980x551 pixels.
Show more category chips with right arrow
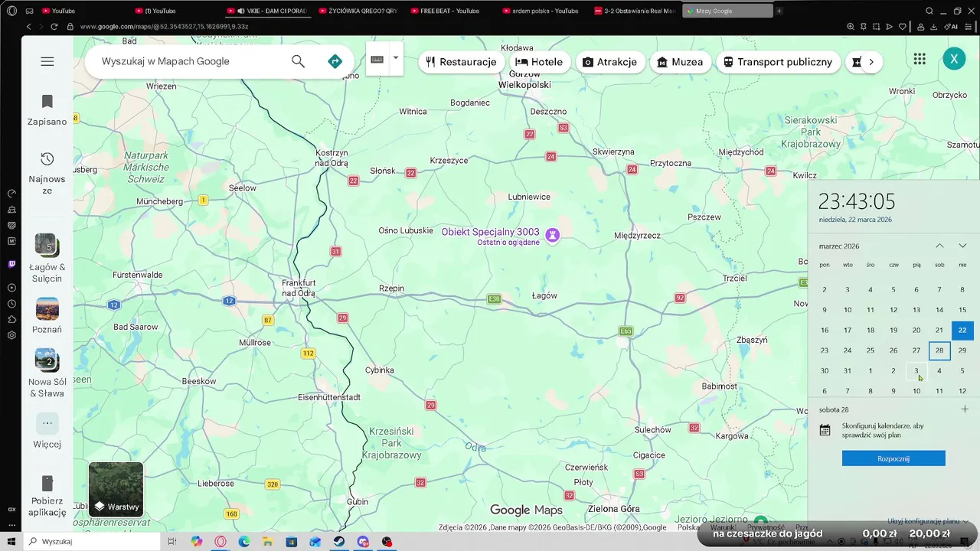tap(871, 62)
